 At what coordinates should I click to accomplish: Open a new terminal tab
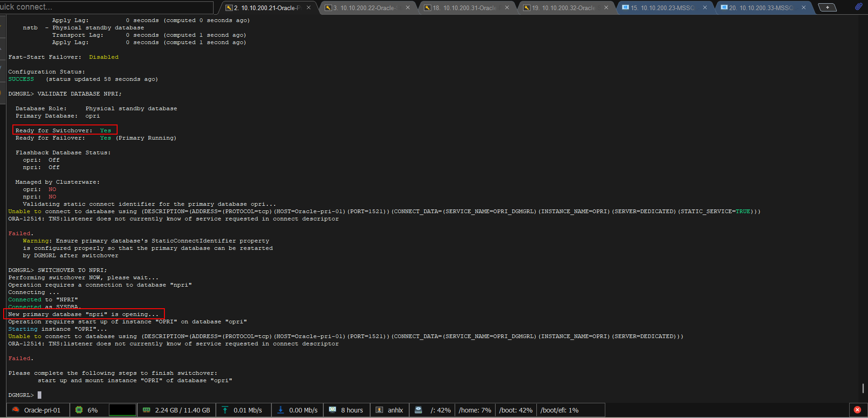(x=828, y=7)
